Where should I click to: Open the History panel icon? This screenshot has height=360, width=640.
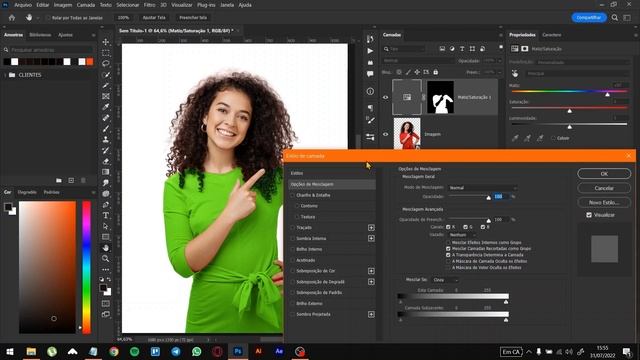click(370, 39)
